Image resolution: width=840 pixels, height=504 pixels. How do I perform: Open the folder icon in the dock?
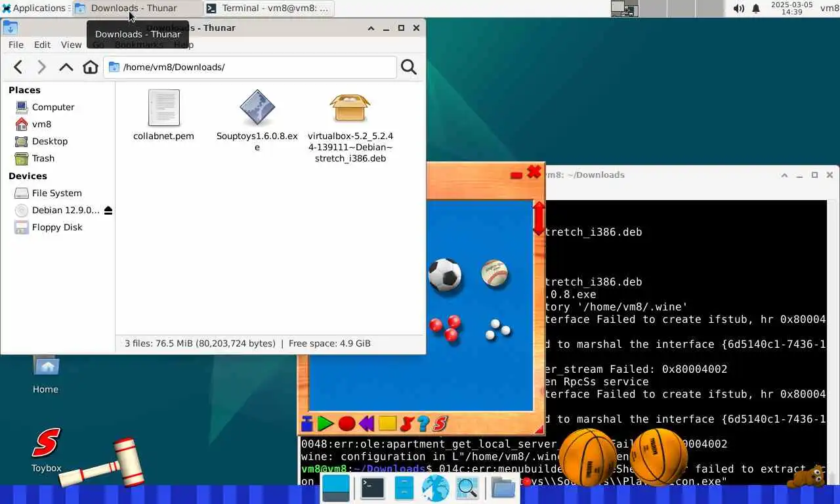pos(503,488)
